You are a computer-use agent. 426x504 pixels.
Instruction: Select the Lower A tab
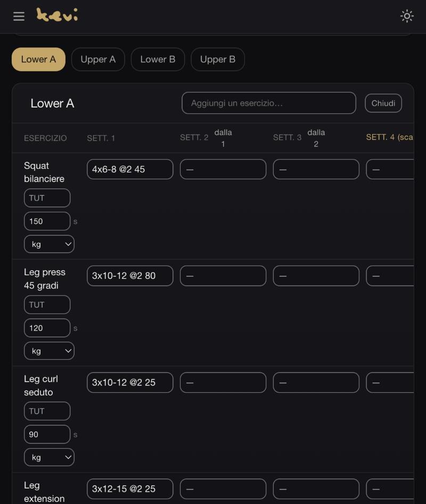38,60
